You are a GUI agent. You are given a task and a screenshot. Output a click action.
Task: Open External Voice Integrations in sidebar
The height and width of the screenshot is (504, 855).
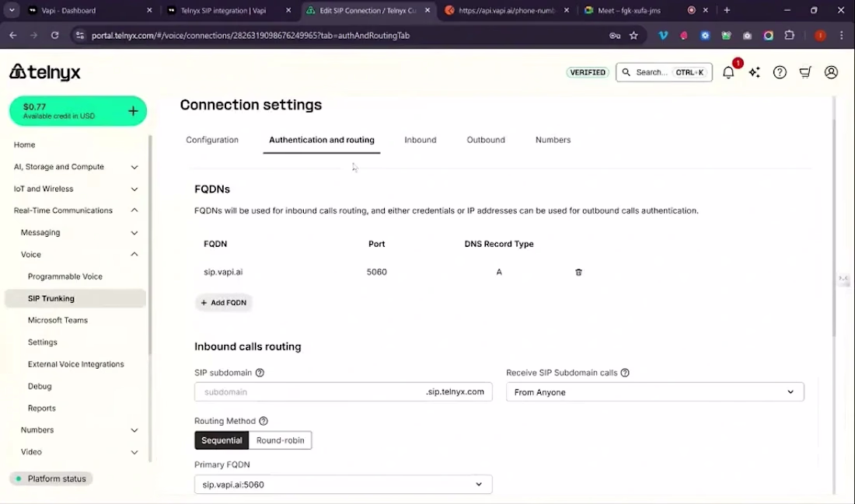point(76,364)
